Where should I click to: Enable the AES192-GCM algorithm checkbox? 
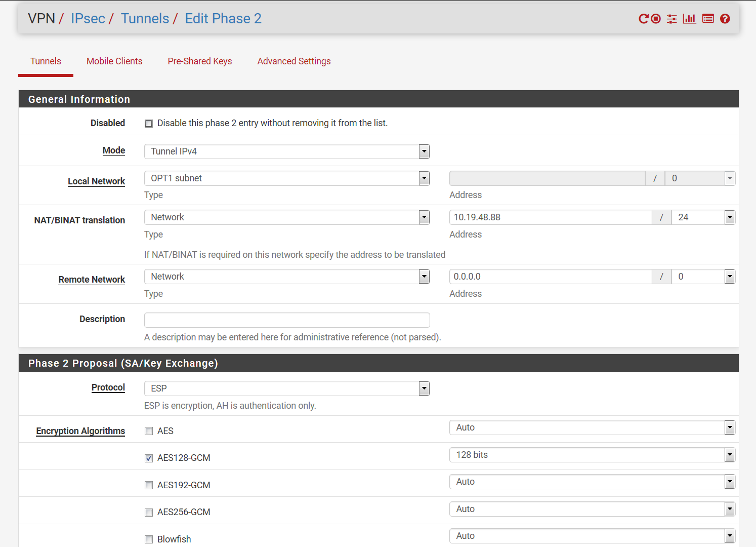coord(149,485)
